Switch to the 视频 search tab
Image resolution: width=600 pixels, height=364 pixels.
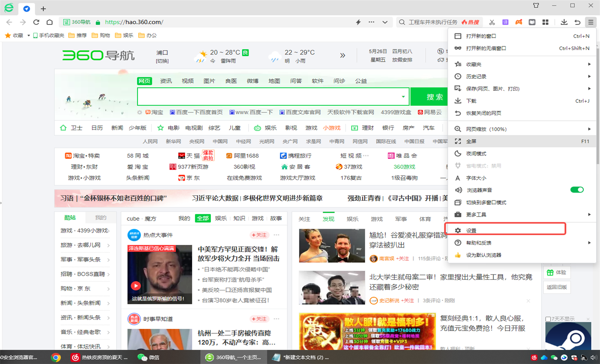pyautogui.click(x=188, y=81)
